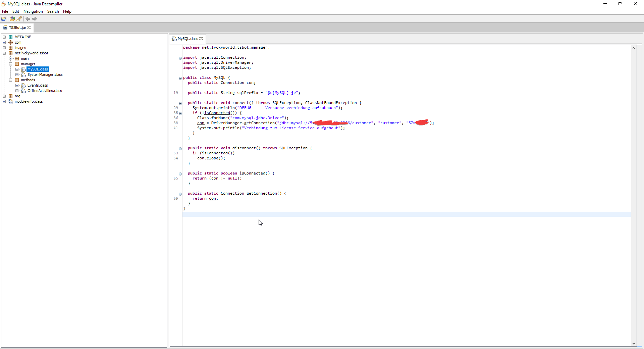Collapse the net.lvckyworld.tsbot package node
644x349 pixels.
click(4, 53)
